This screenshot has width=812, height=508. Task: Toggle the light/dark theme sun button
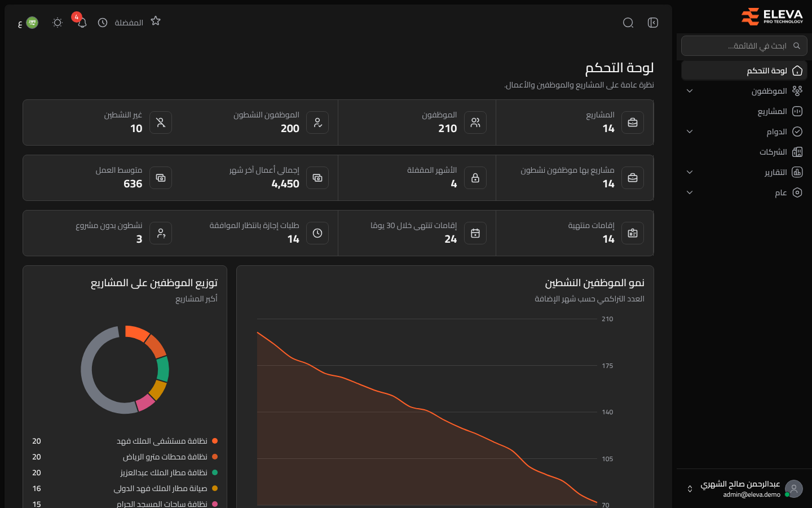[57, 23]
